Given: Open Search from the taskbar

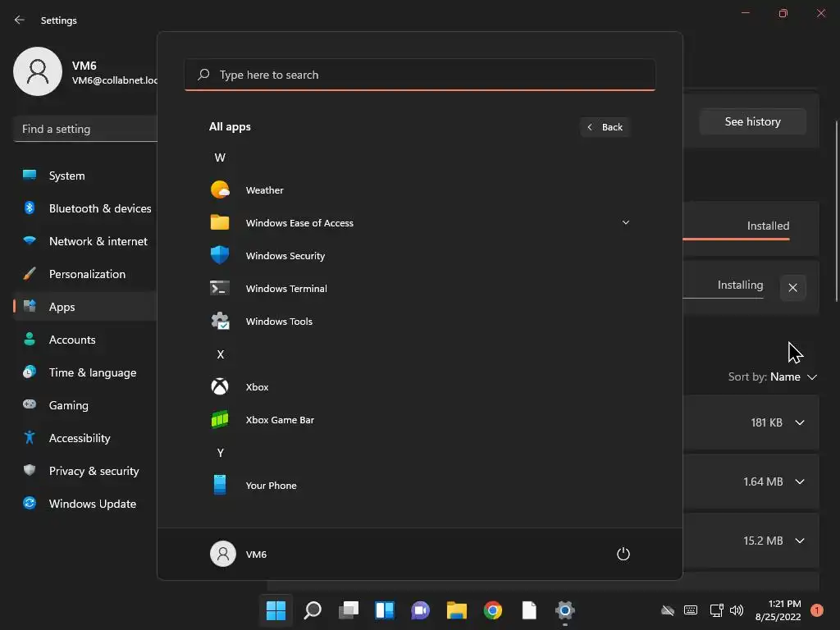Looking at the screenshot, I should [x=313, y=610].
